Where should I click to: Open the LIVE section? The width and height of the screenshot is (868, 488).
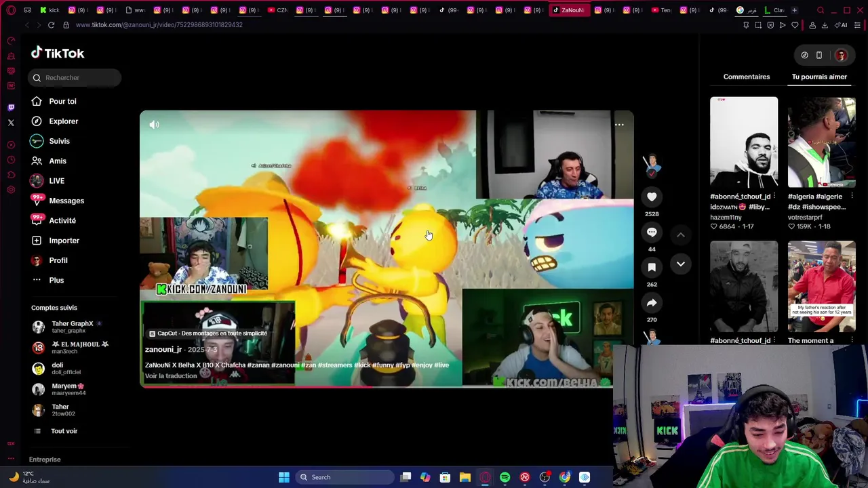click(47, 181)
